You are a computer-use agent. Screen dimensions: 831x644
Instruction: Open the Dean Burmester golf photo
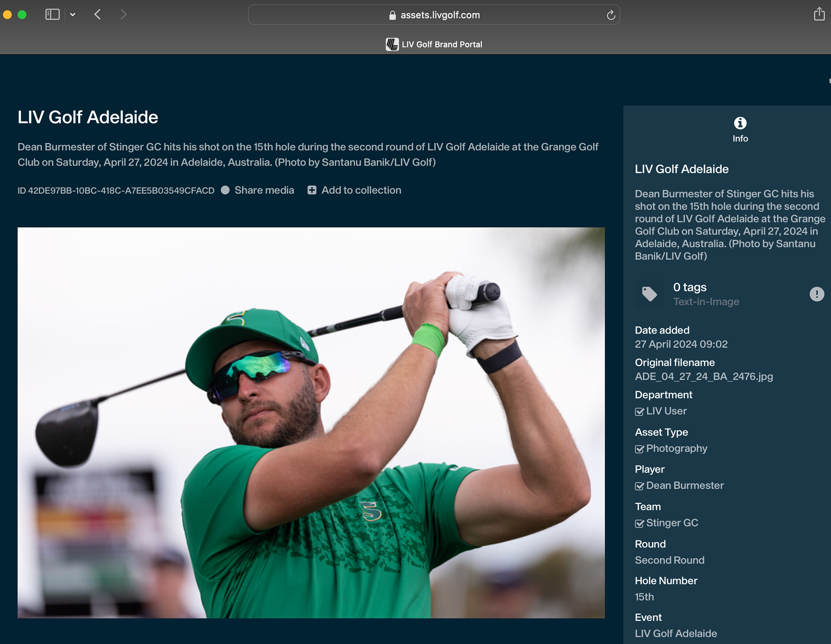311,423
